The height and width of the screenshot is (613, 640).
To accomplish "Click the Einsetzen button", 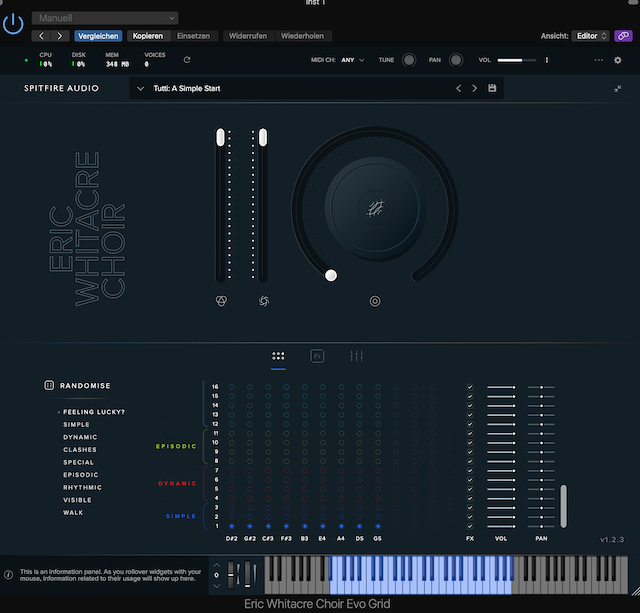I will tap(193, 36).
